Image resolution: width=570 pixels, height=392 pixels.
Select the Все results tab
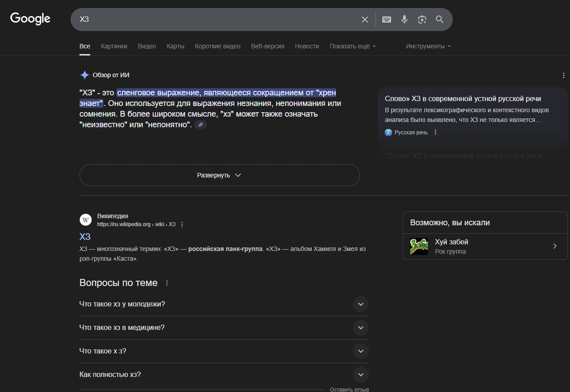pyautogui.click(x=85, y=46)
